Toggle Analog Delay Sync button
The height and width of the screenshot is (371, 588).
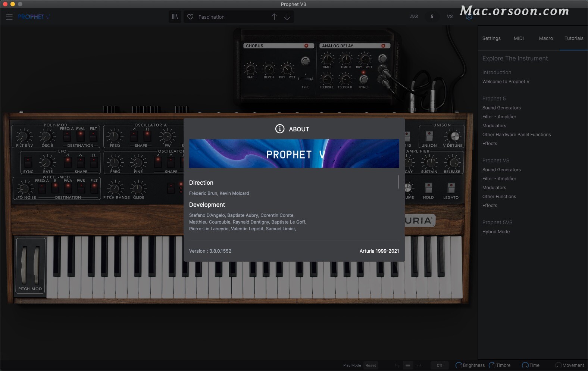pyautogui.click(x=363, y=79)
